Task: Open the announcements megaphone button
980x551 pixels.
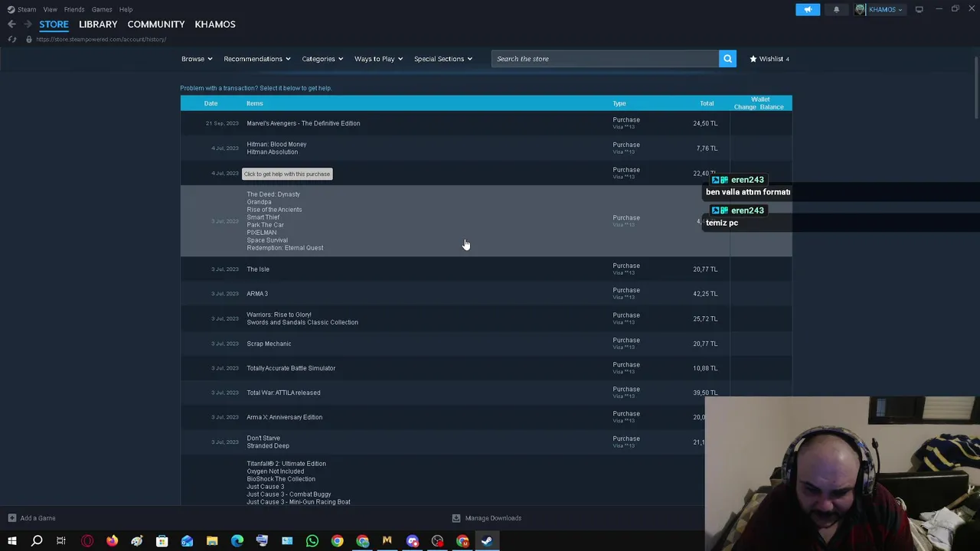Action: [x=808, y=9]
